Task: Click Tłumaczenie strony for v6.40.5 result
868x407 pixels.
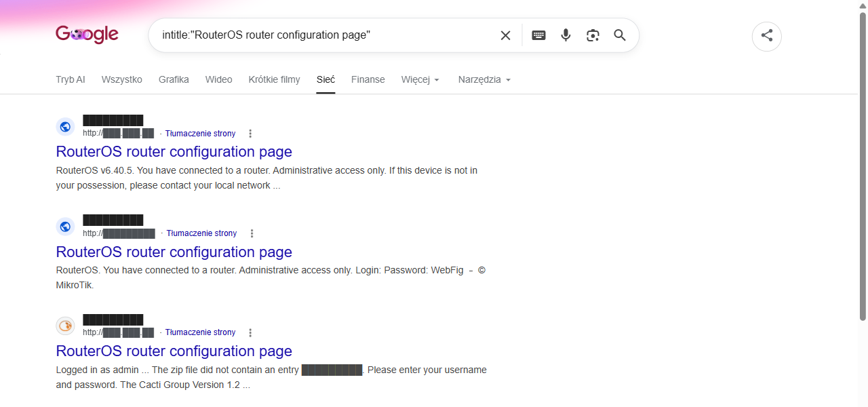Action: [x=200, y=134]
